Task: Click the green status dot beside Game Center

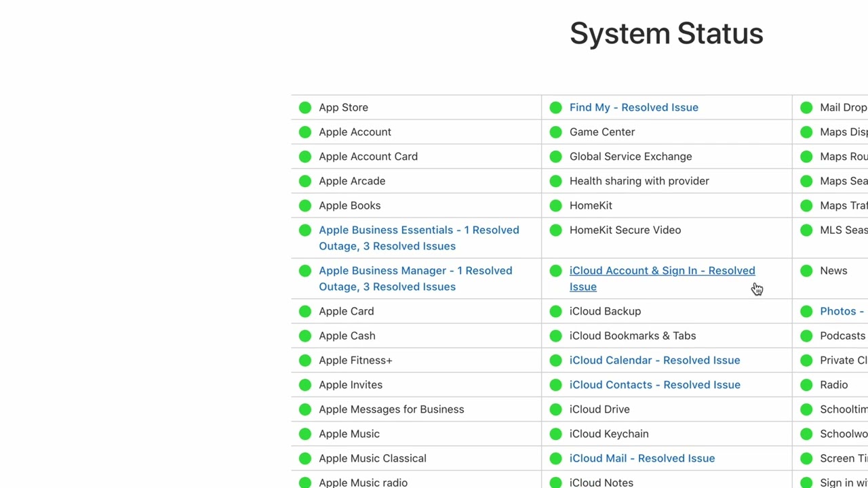Action: click(x=556, y=132)
